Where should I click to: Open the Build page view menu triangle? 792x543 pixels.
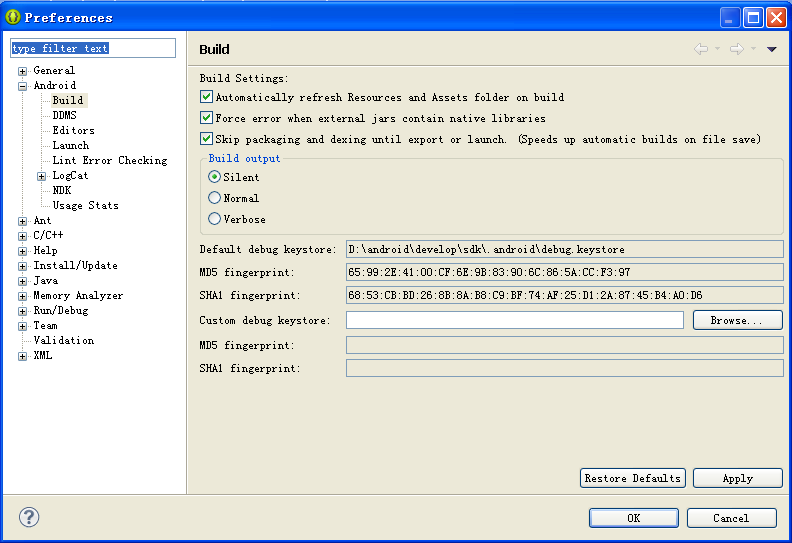pyautogui.click(x=771, y=49)
